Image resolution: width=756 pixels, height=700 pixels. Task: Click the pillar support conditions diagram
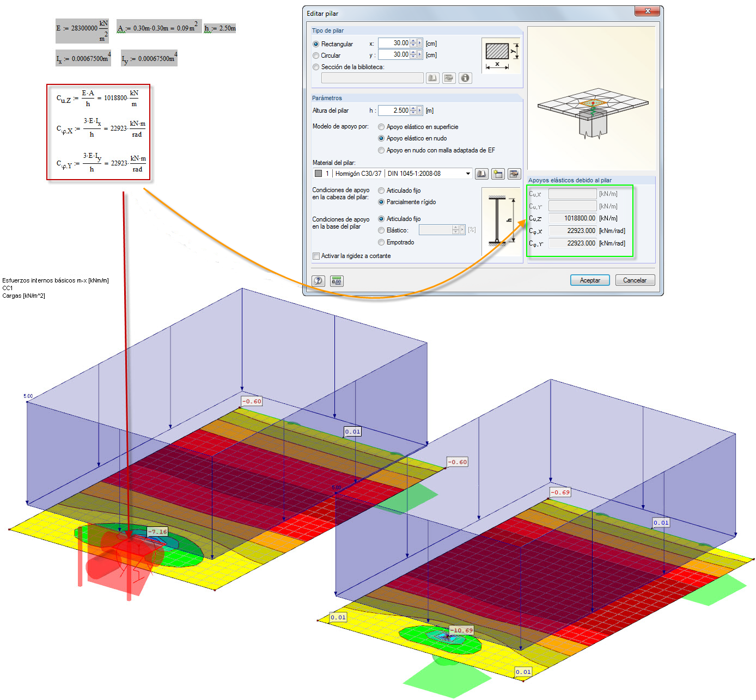coord(501,222)
